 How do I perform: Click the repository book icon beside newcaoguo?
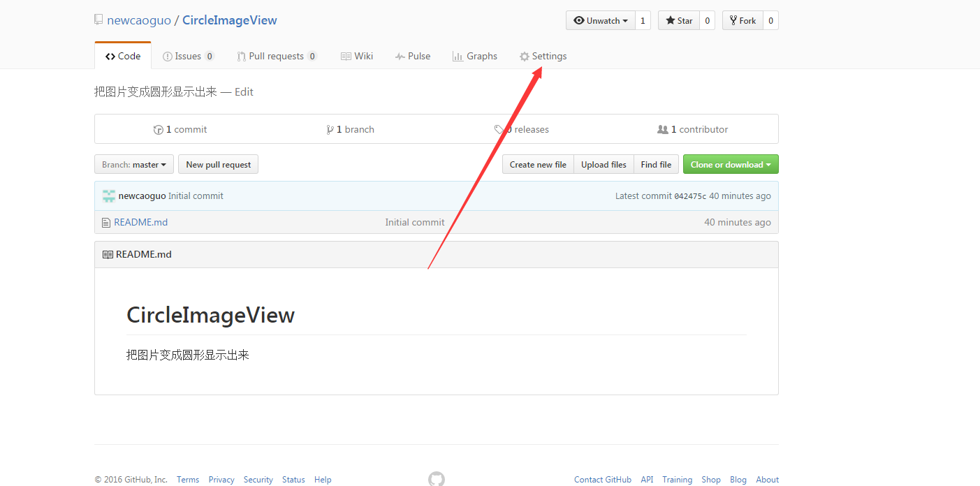pyautogui.click(x=98, y=20)
